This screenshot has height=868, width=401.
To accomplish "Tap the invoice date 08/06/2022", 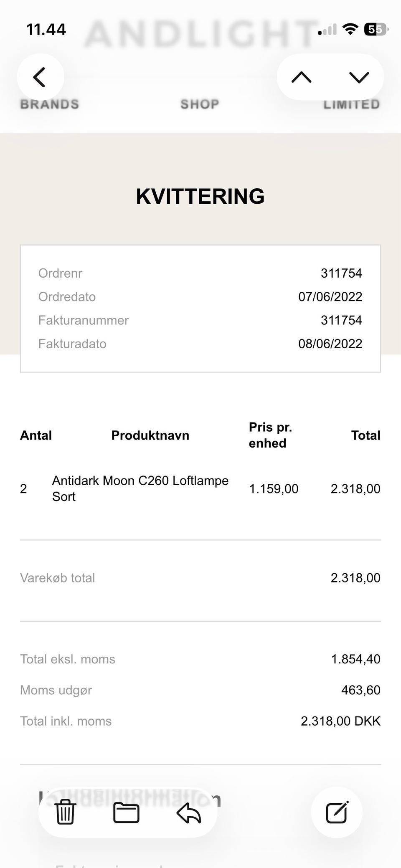I will click(x=330, y=344).
